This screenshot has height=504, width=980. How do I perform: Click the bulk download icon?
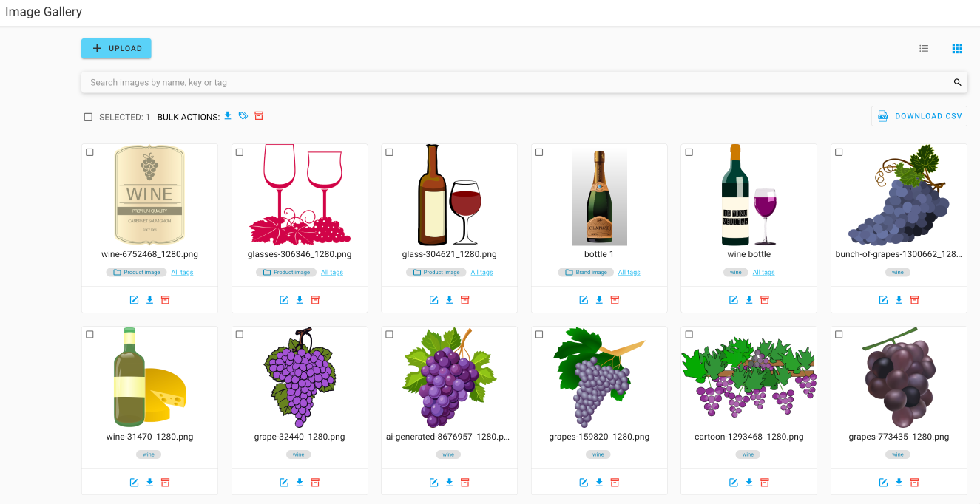tap(228, 115)
